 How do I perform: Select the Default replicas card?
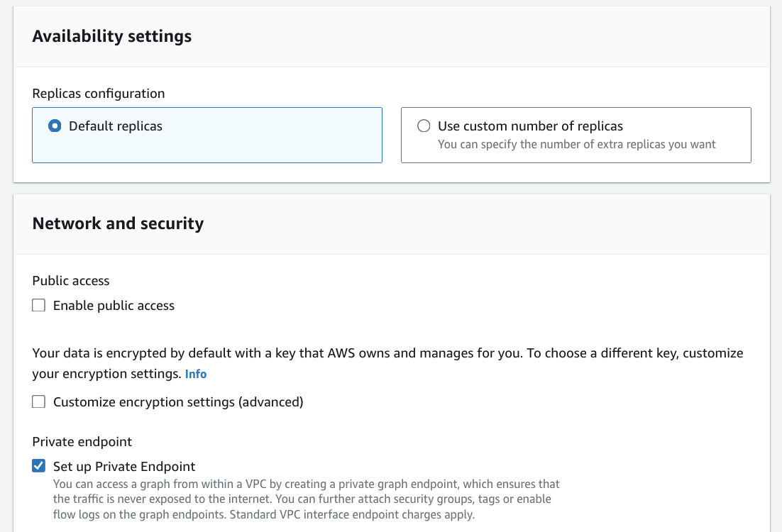click(206, 135)
